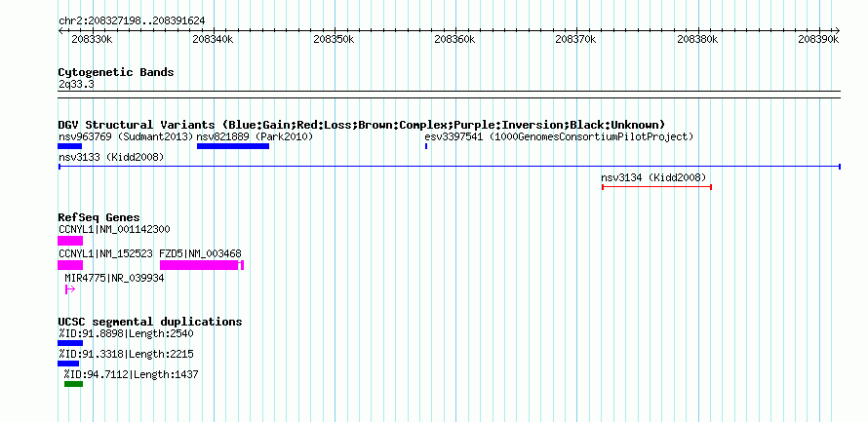868x422 pixels.
Task: Open the CCNYL1|NM_152523 label
Action: (x=105, y=253)
